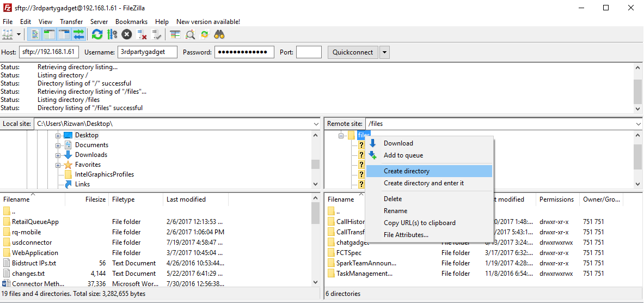Toggle the local directory tree view
This screenshot has width=644, height=303.
click(x=50, y=35)
